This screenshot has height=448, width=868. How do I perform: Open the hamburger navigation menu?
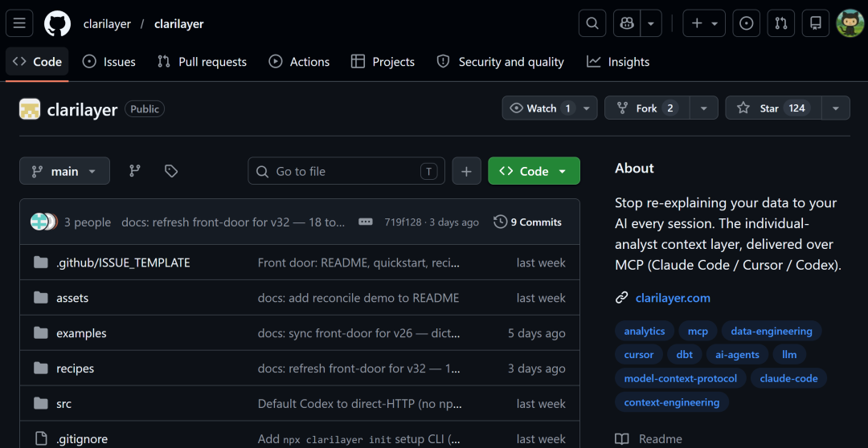pos(19,23)
